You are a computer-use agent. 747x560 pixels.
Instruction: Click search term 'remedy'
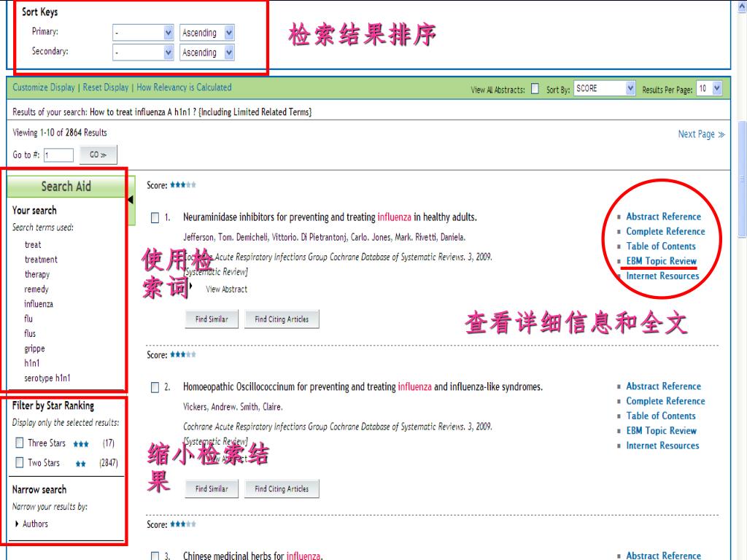[x=36, y=289]
